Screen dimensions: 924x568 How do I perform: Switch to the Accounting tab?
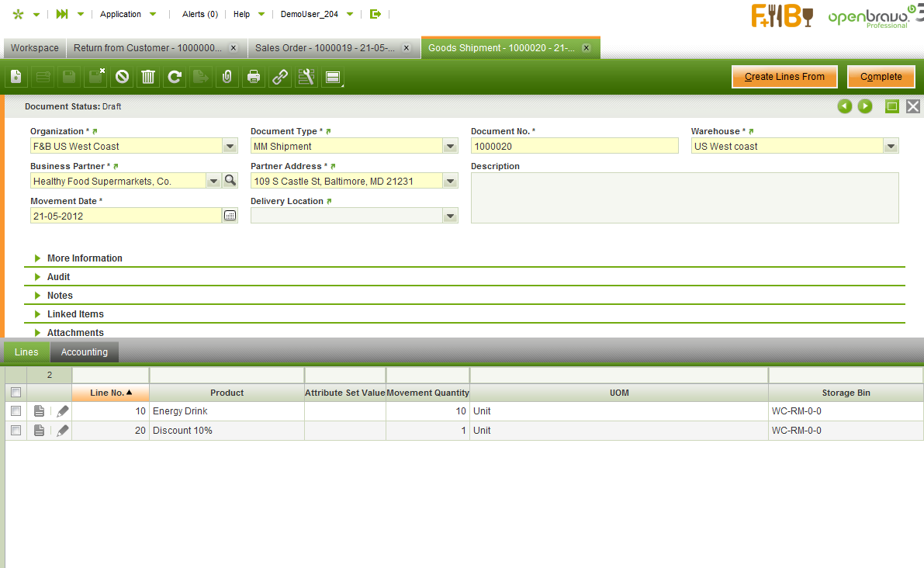pyautogui.click(x=84, y=352)
